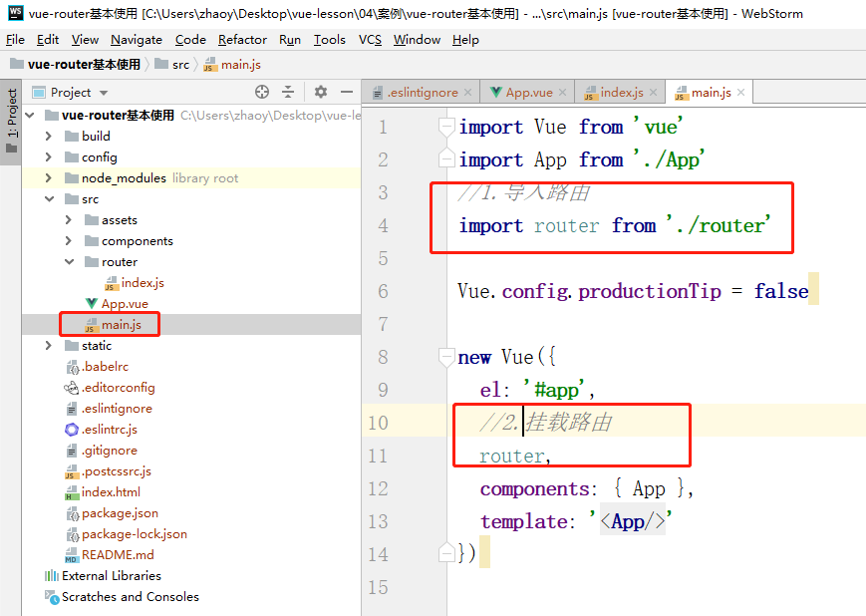Open the Code menu
Viewport: 866px width, 616px height.
(190, 40)
